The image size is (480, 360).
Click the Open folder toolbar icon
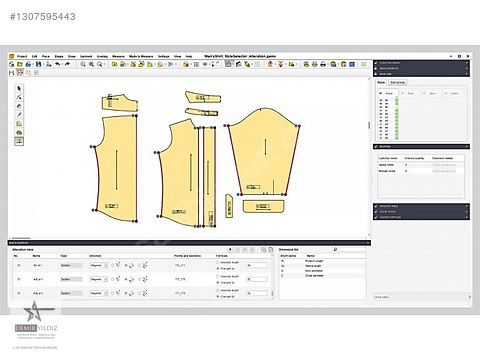tap(20, 64)
